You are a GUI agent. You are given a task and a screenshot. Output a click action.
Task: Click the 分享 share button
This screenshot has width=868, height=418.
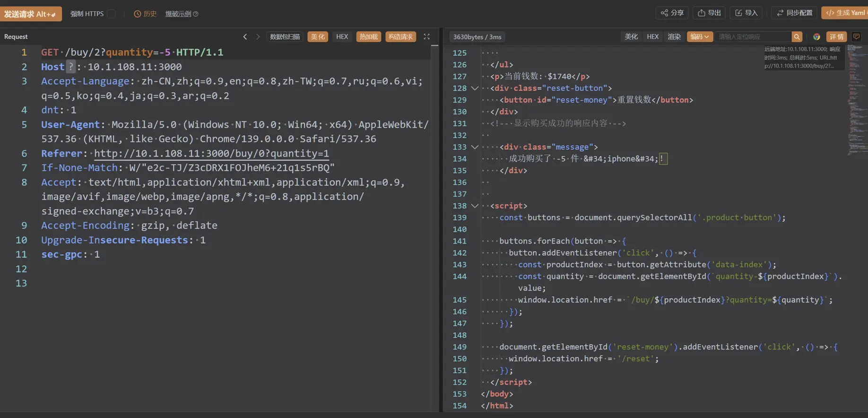click(672, 13)
